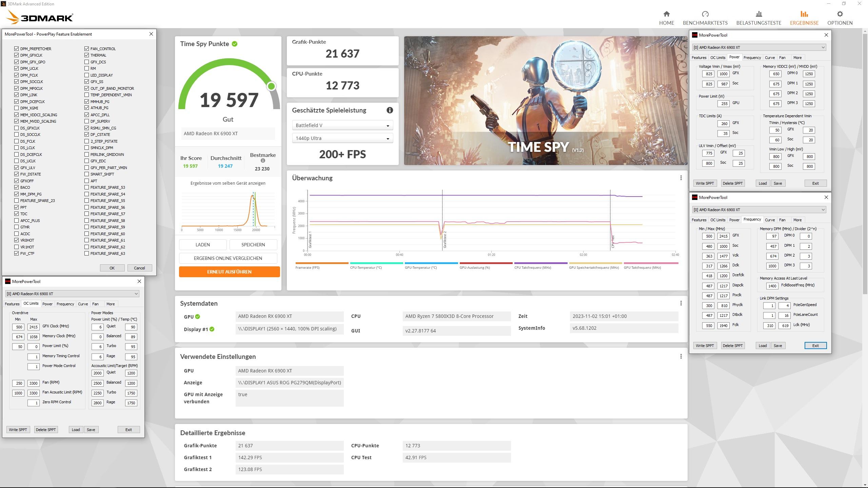Image resolution: width=868 pixels, height=488 pixels.
Task: Select OC Limits tab in MorePowerTool
Action: click(31, 304)
